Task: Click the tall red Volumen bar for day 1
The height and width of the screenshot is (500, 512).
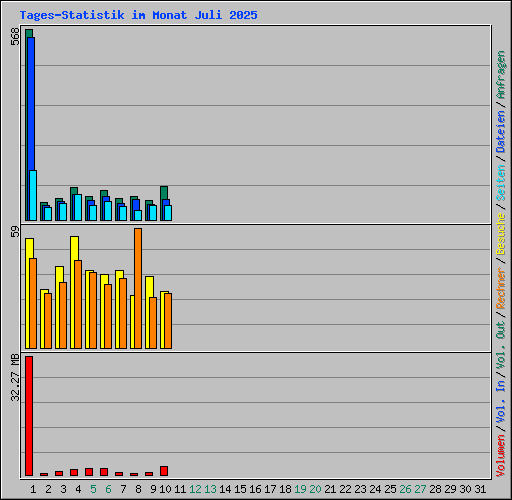Action: (29, 416)
